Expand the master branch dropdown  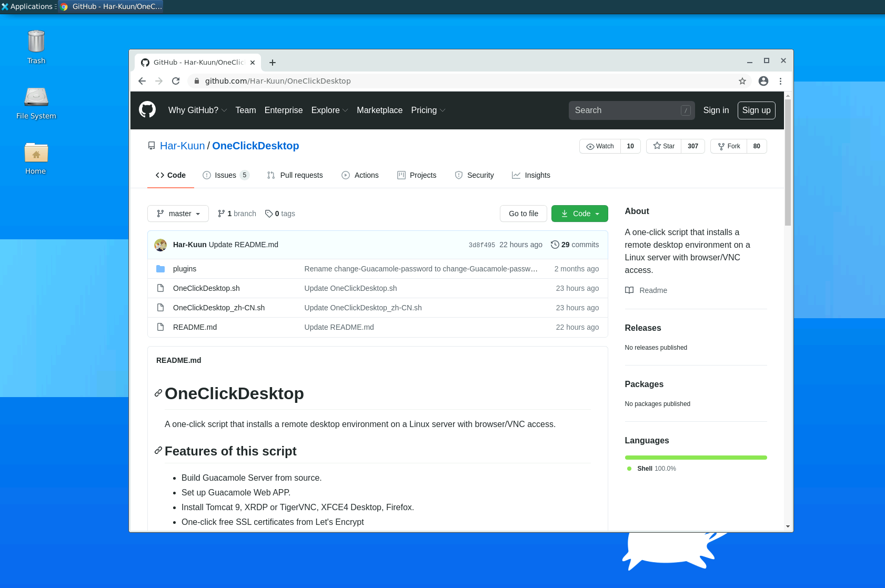click(178, 214)
